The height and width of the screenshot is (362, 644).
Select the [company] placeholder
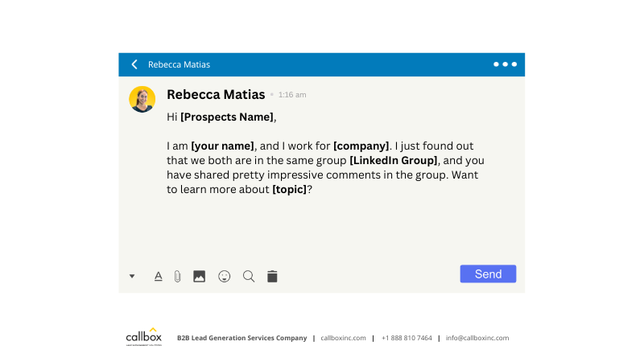point(361,146)
